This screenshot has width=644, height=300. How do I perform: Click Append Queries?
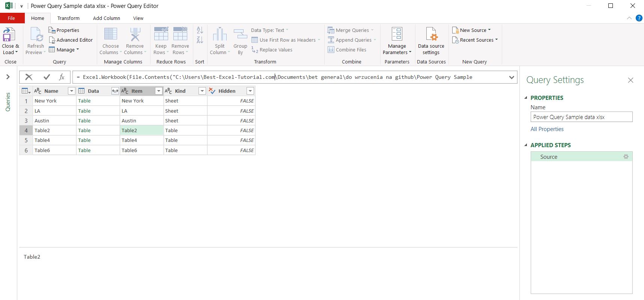pos(352,40)
